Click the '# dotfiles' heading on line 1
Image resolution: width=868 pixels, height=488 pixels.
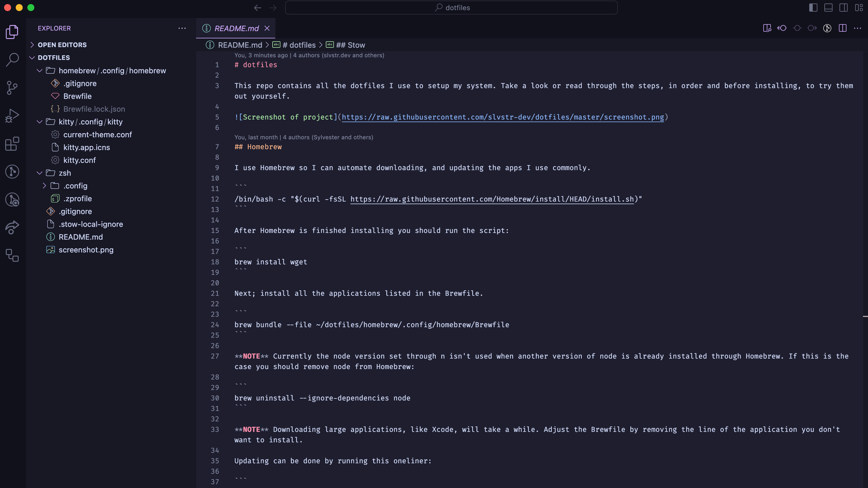pos(256,65)
